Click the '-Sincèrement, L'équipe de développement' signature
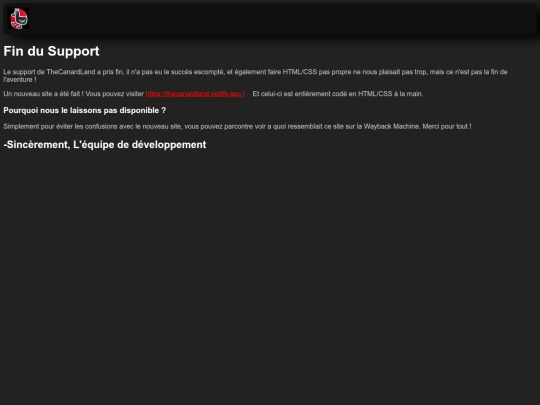Screen dimensions: 540x405 (105, 145)
